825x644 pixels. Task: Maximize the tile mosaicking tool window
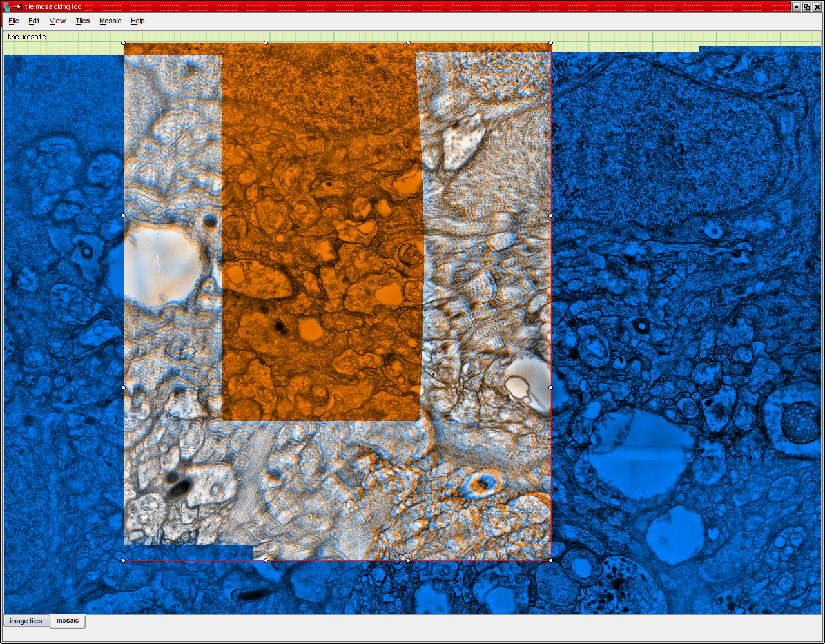point(807,6)
